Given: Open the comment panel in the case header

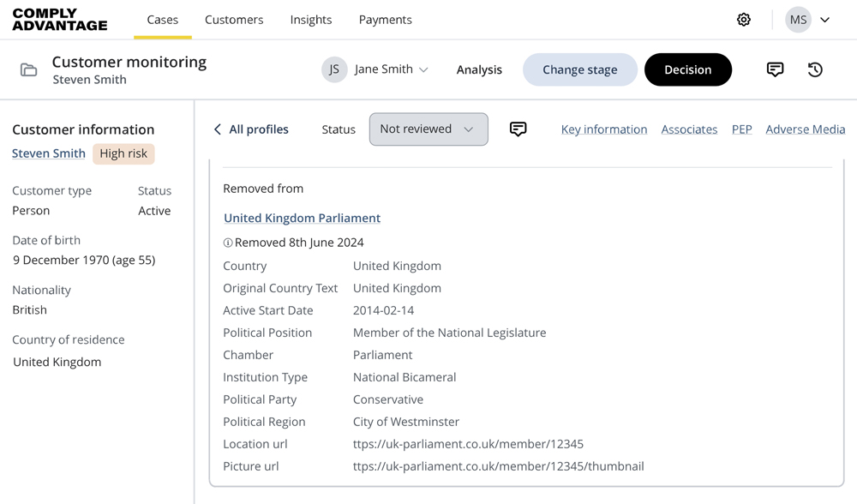Looking at the screenshot, I should [x=776, y=69].
